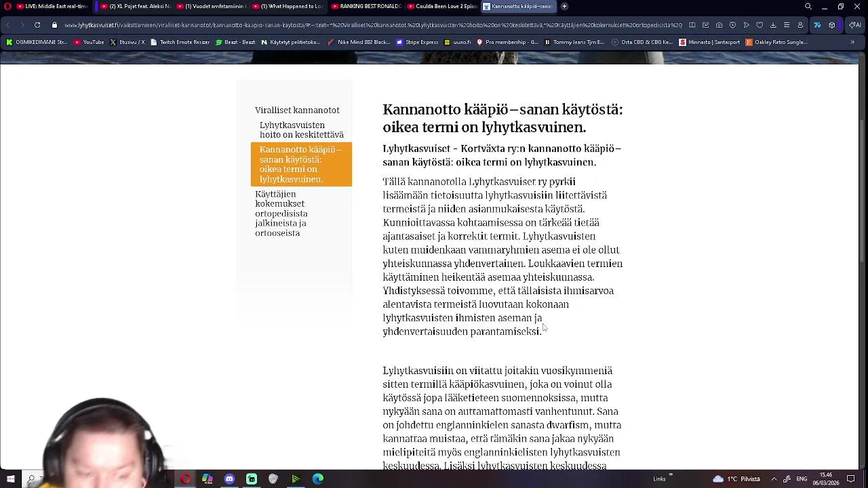The image size is (868, 488).
Task: Open green arrow app in taskbar
Action: (296, 479)
